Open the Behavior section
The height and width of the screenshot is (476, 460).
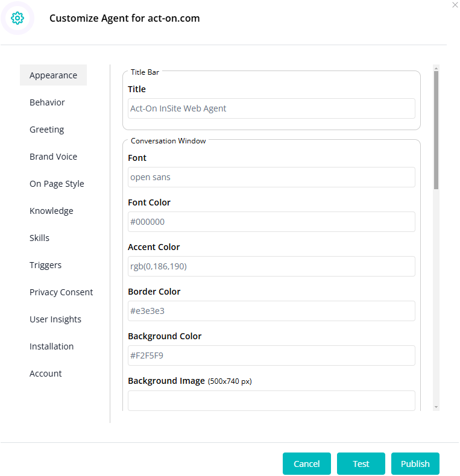pos(47,102)
